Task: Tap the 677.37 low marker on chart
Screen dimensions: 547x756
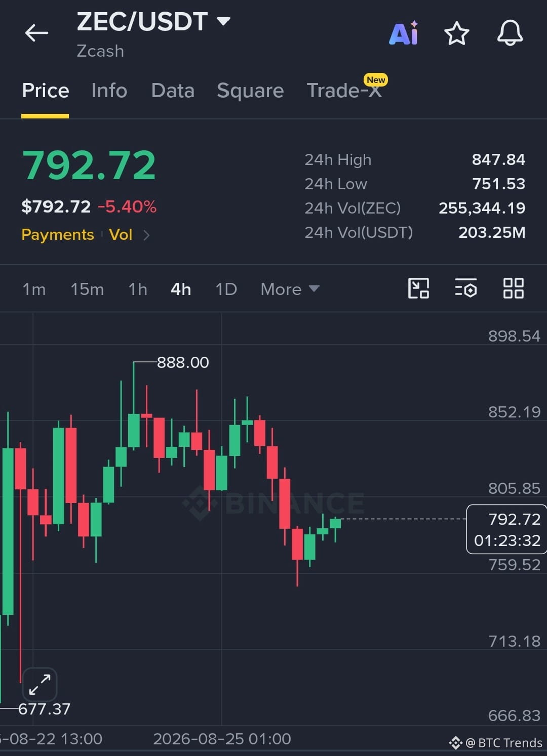Action: coord(44,709)
